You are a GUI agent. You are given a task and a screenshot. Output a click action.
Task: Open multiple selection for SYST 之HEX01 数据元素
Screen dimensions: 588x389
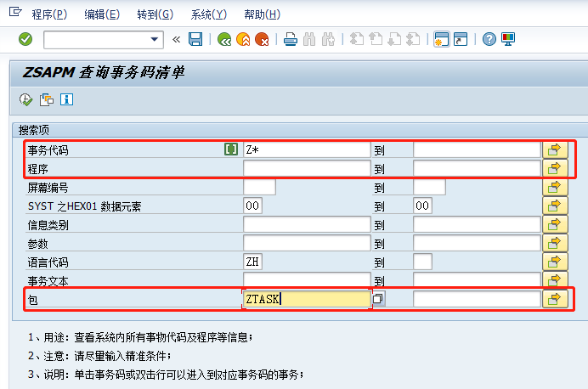click(555, 206)
